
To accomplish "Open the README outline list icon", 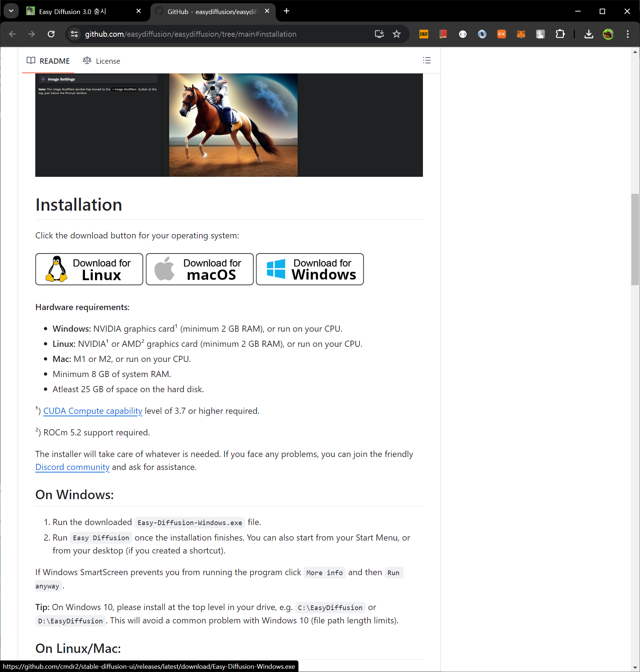I will [427, 61].
